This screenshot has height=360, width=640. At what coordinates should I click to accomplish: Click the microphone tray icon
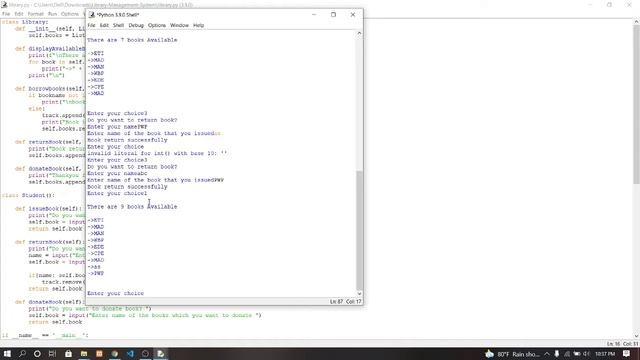tap(557, 354)
